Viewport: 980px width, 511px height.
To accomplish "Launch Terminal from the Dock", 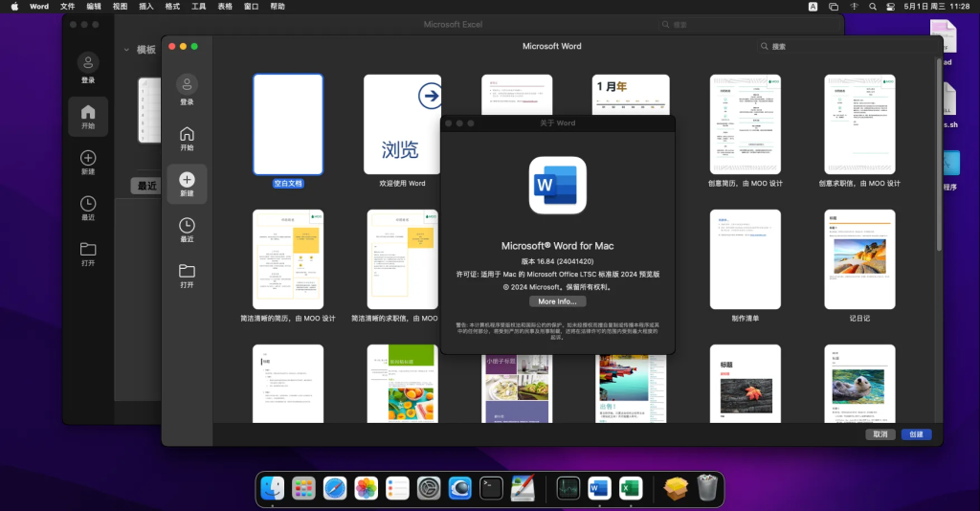I will pos(491,488).
